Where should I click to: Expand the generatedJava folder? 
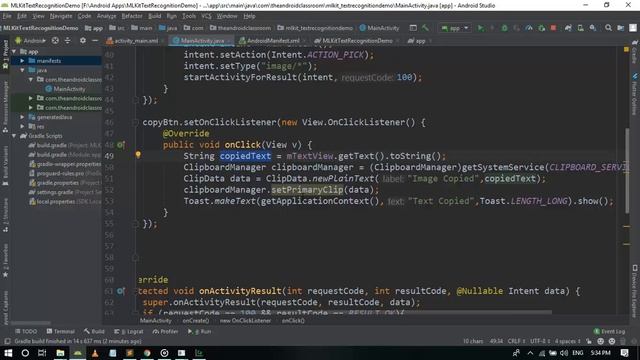[x=22, y=117]
